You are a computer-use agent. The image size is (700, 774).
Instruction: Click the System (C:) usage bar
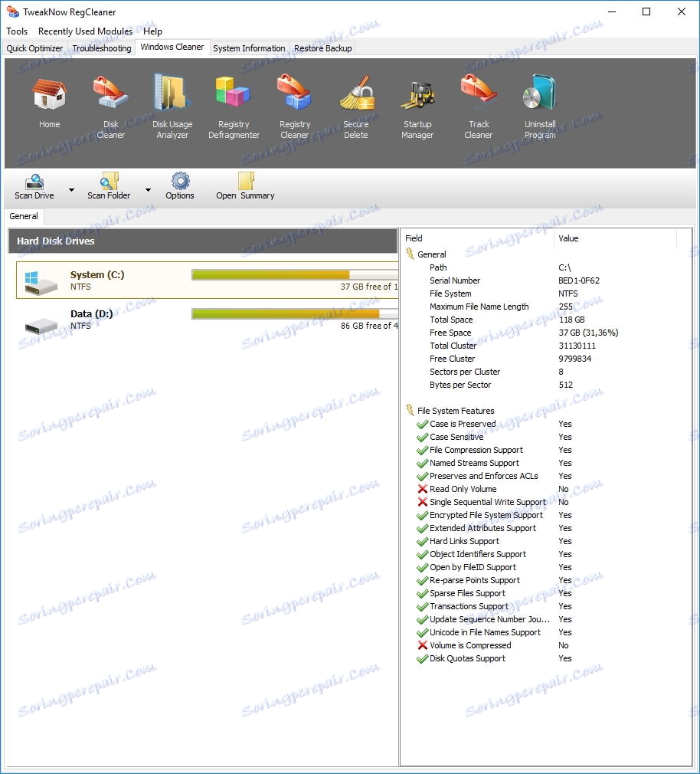(x=295, y=274)
